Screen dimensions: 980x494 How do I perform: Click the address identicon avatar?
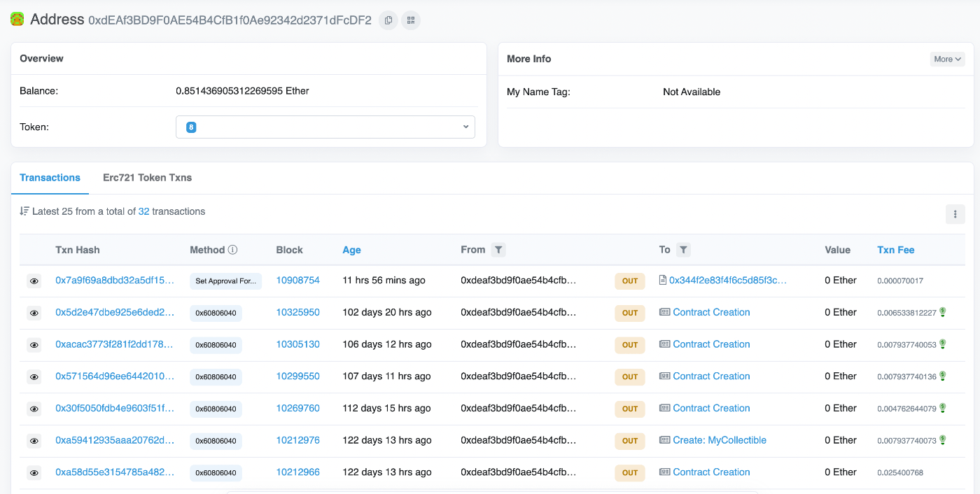17,20
